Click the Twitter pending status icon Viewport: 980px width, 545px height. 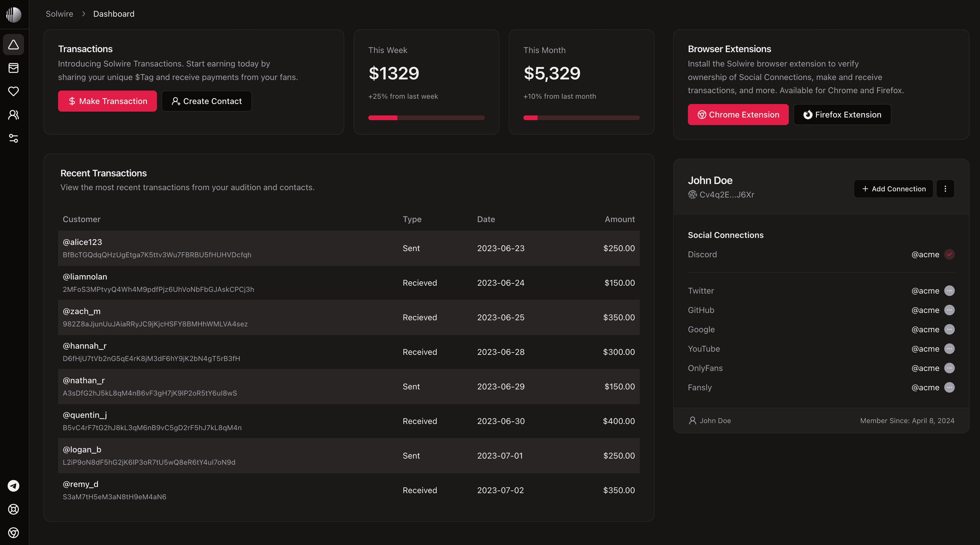point(950,291)
